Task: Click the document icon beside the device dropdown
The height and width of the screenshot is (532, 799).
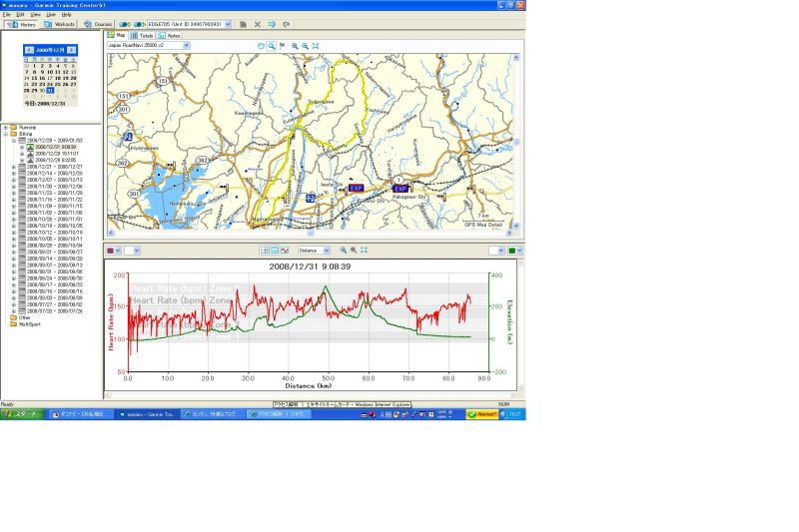Action: 243,24
